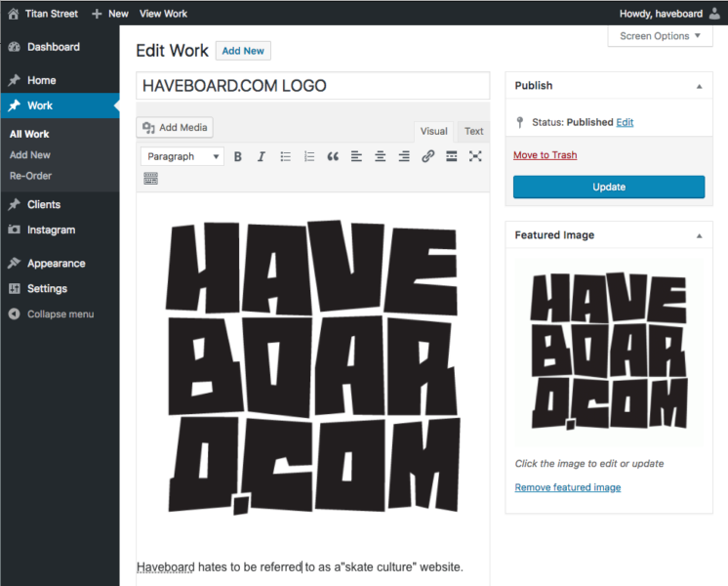Image resolution: width=728 pixels, height=586 pixels.
Task: Apply italic formatting
Action: point(262,156)
